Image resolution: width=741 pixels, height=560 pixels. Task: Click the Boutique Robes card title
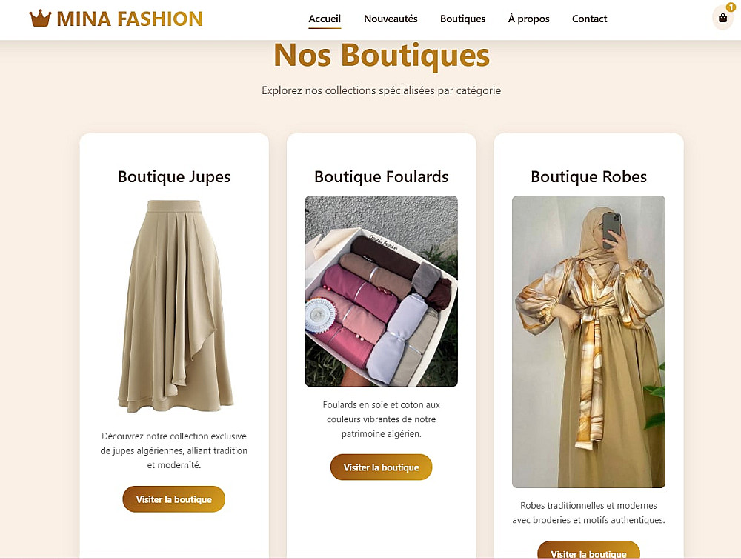click(x=588, y=177)
